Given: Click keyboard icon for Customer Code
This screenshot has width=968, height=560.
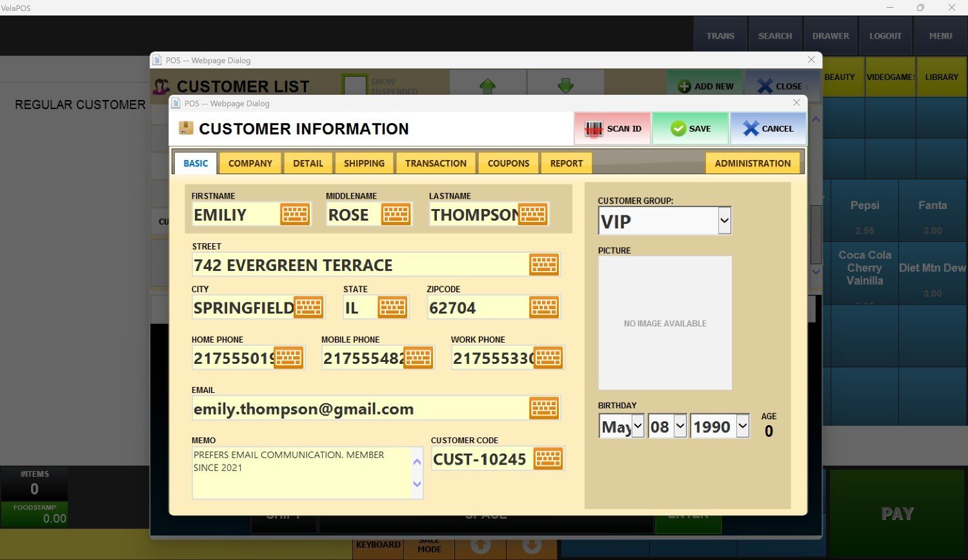Looking at the screenshot, I should (548, 459).
